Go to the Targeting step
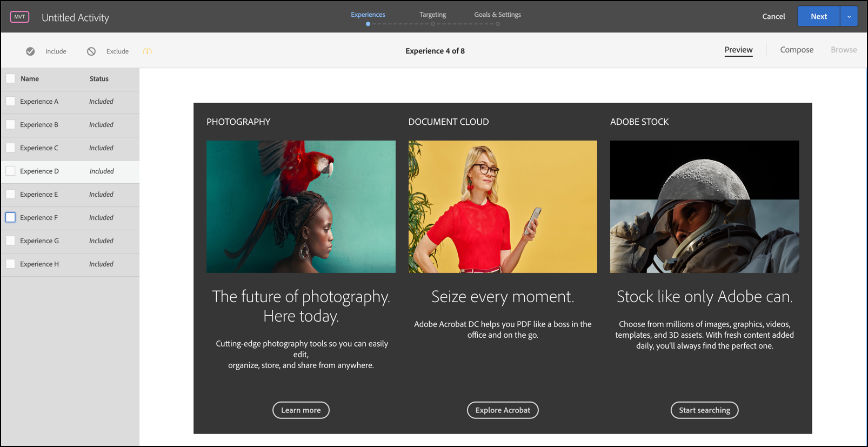 tap(433, 15)
